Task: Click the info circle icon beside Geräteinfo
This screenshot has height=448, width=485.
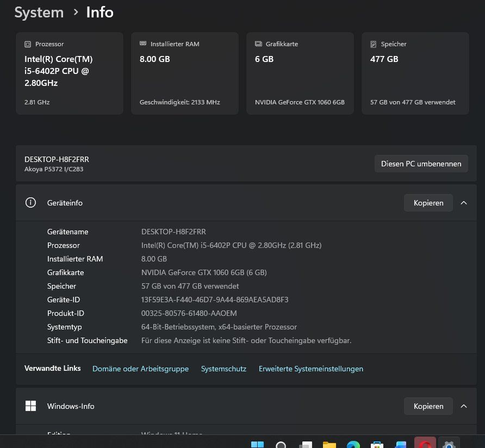Action: 30,203
